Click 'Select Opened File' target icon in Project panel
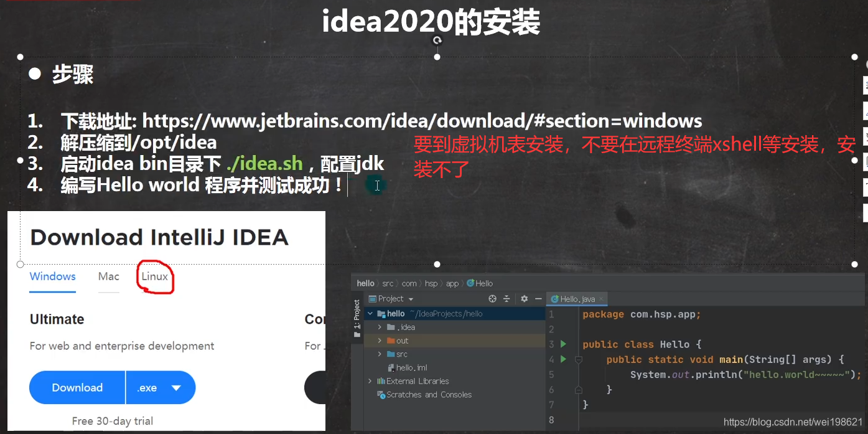 click(493, 299)
